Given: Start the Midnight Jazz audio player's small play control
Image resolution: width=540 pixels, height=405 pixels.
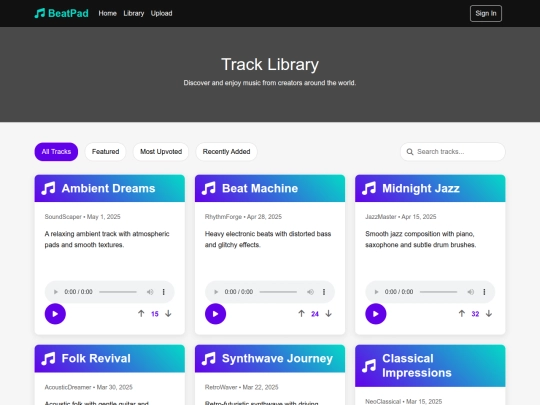Looking at the screenshot, I should (x=376, y=292).
